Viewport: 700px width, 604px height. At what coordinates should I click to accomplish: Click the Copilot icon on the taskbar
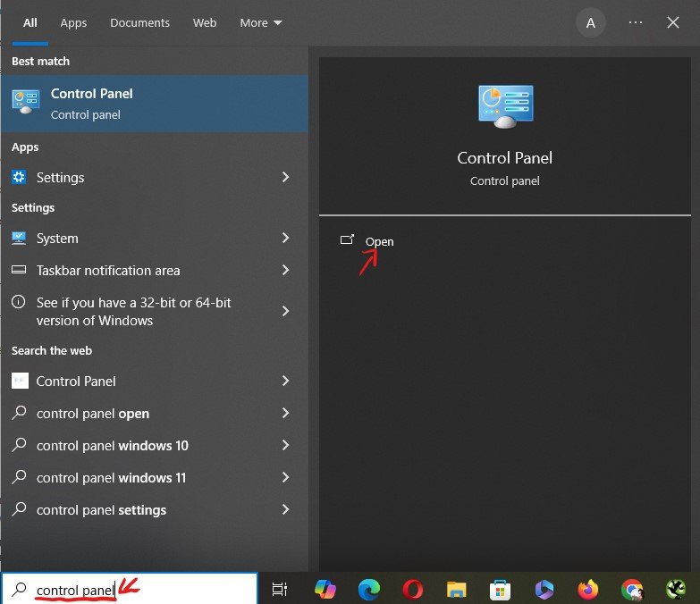325,589
